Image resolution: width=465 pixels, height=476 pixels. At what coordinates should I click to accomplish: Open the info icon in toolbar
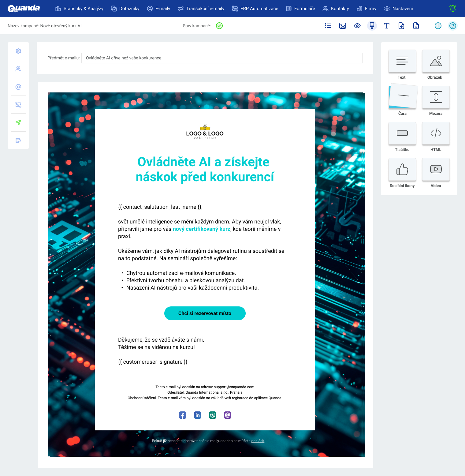(438, 26)
